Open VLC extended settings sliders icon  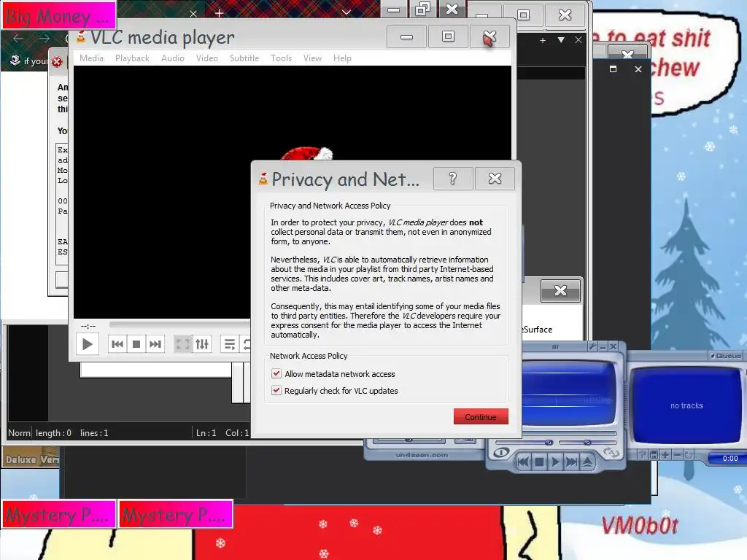pyautogui.click(x=202, y=344)
